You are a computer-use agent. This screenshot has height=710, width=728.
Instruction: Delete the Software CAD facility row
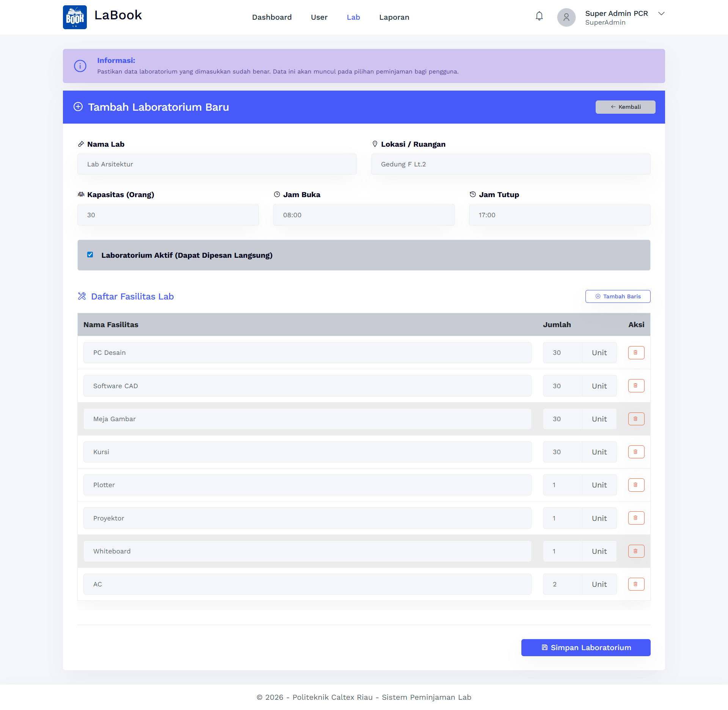[x=636, y=386]
